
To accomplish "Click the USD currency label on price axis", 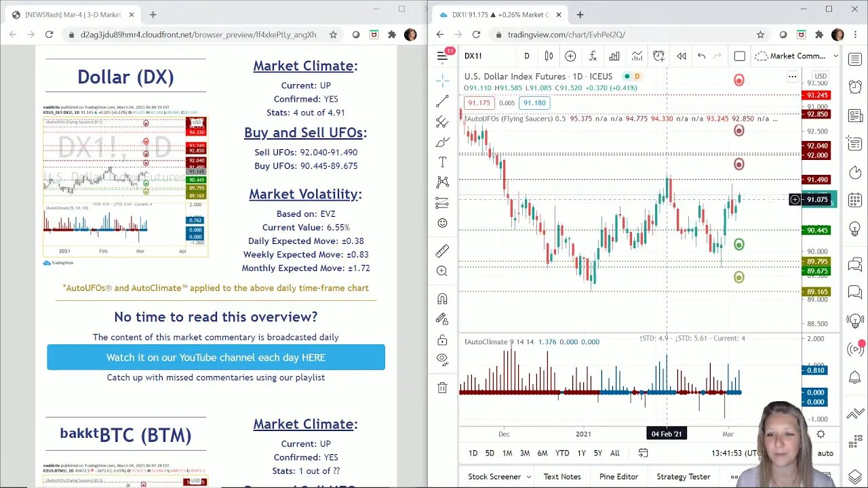I will (820, 76).
